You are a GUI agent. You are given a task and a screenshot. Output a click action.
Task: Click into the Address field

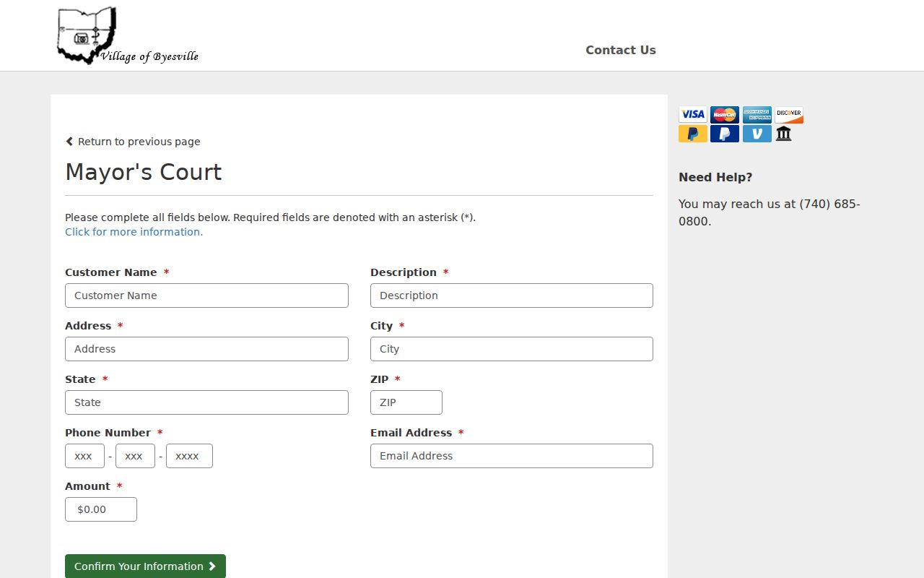tap(206, 349)
